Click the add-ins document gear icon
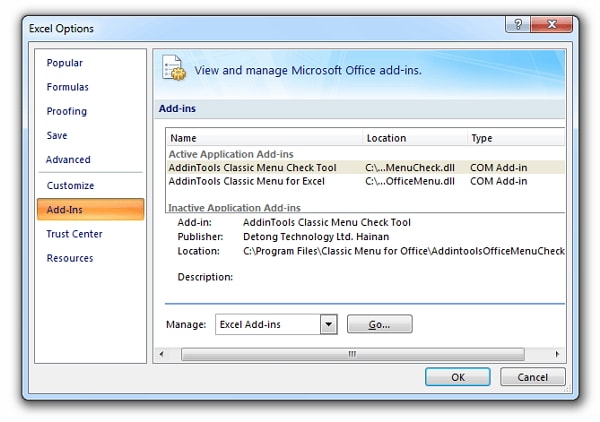The width and height of the screenshot is (600, 422). point(174,68)
